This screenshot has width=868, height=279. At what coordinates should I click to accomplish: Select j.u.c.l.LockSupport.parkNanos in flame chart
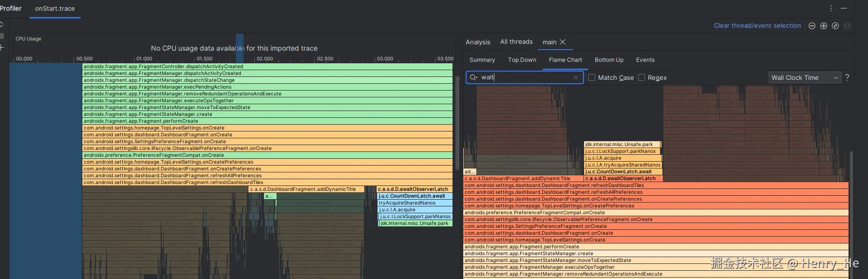[623, 151]
